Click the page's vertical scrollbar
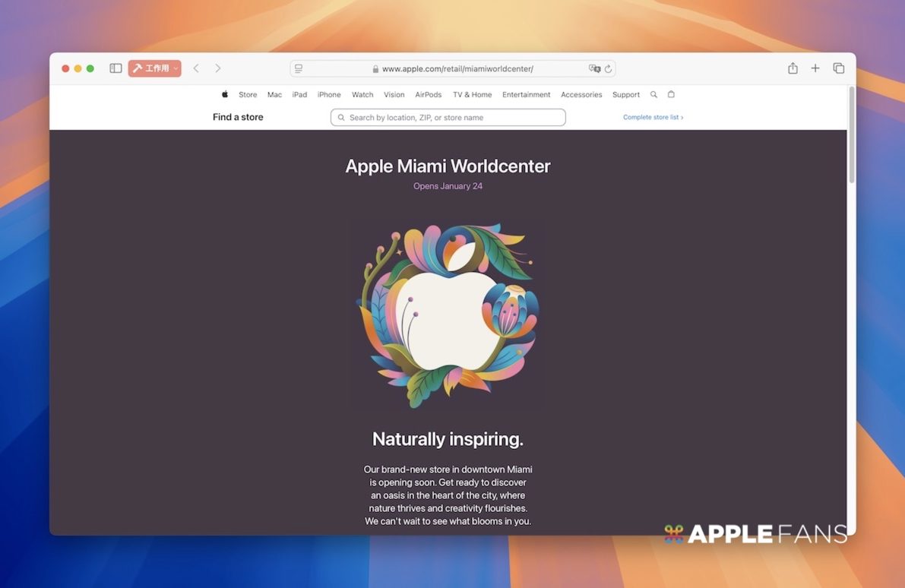905x588 pixels. (x=851, y=137)
